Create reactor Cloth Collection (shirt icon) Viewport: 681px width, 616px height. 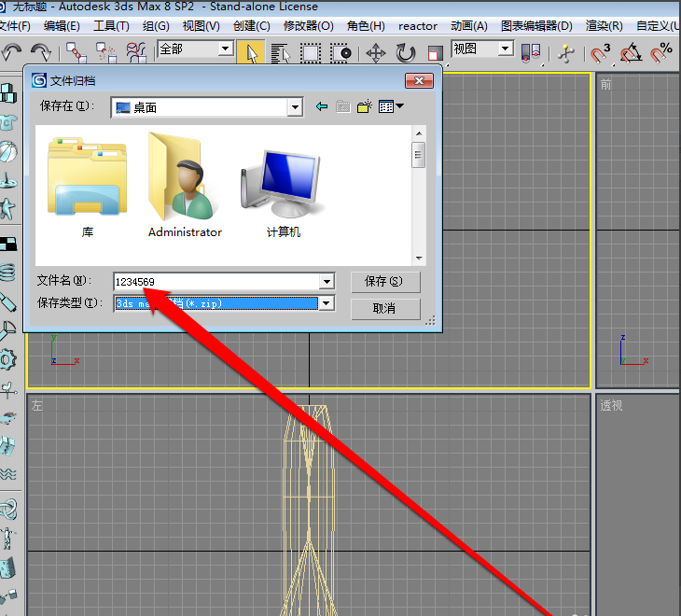click(x=8, y=123)
